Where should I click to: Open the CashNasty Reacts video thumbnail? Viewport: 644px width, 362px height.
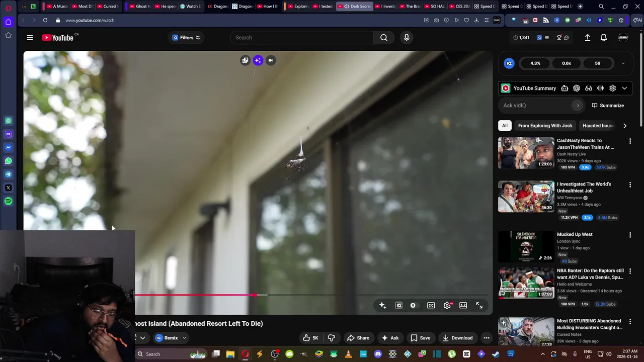526,153
